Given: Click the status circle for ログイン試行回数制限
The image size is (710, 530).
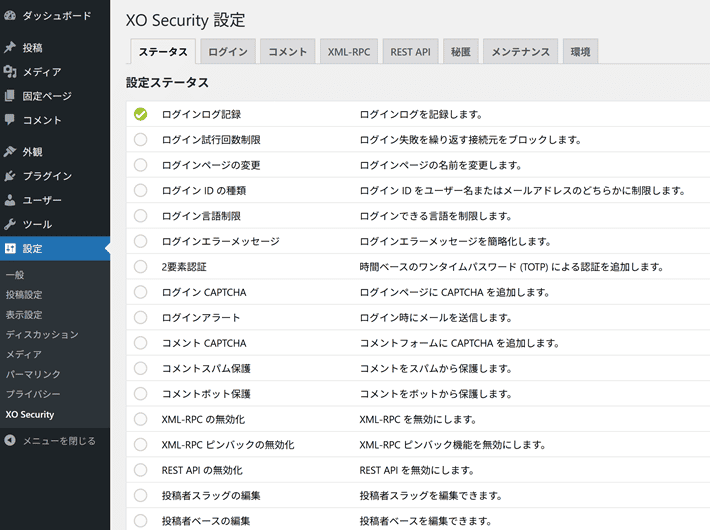Looking at the screenshot, I should pos(140,140).
